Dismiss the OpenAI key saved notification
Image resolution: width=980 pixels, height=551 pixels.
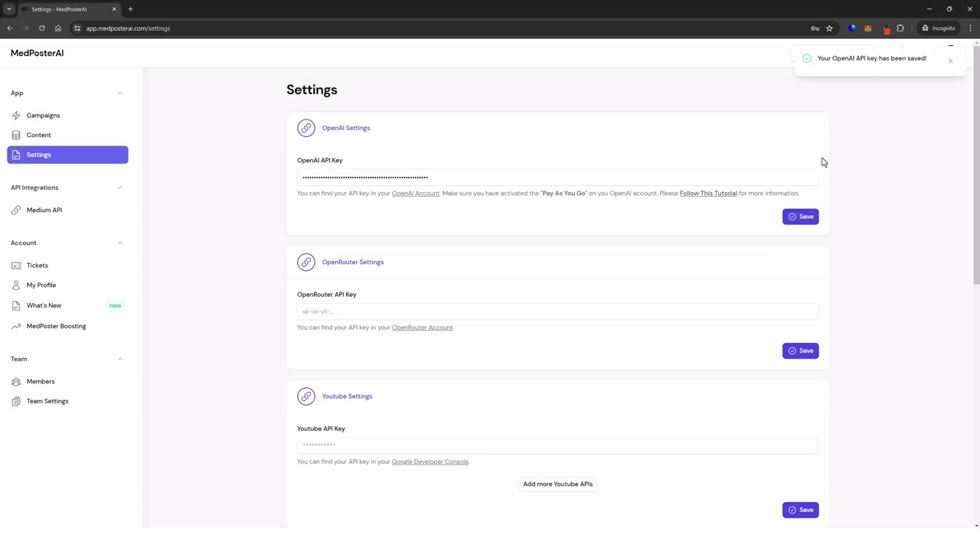coord(950,60)
